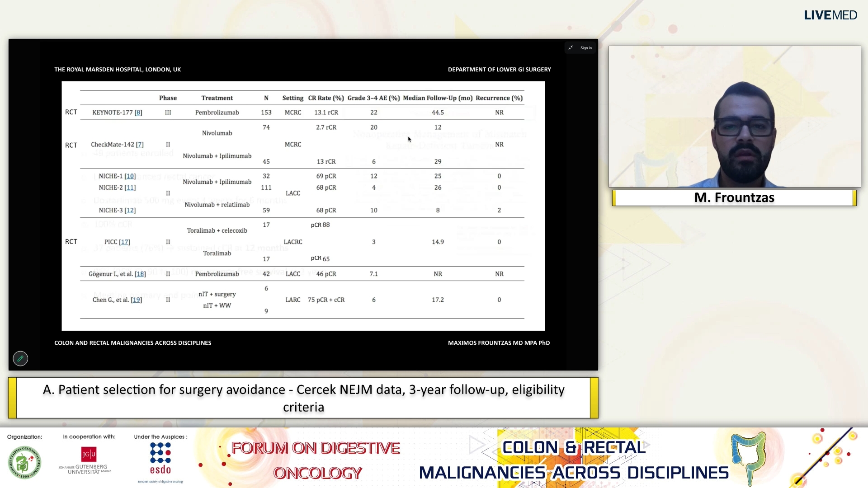Click 'THE ROYAL MARSDEN HOSPITAL, LONDON, UK' header text

(118, 70)
